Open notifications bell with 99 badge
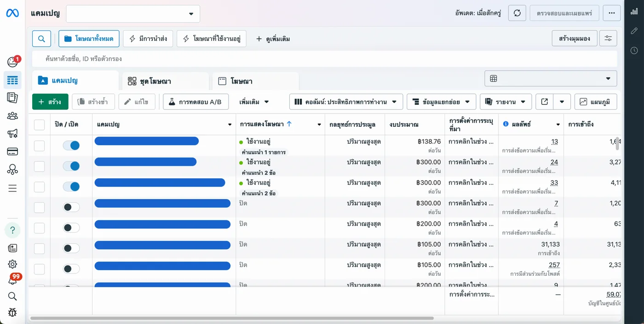The height and width of the screenshot is (324, 644). click(x=13, y=279)
